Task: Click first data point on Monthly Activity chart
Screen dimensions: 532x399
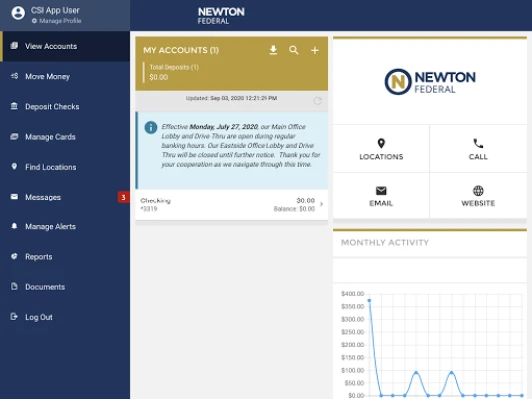Action: pyautogui.click(x=369, y=300)
